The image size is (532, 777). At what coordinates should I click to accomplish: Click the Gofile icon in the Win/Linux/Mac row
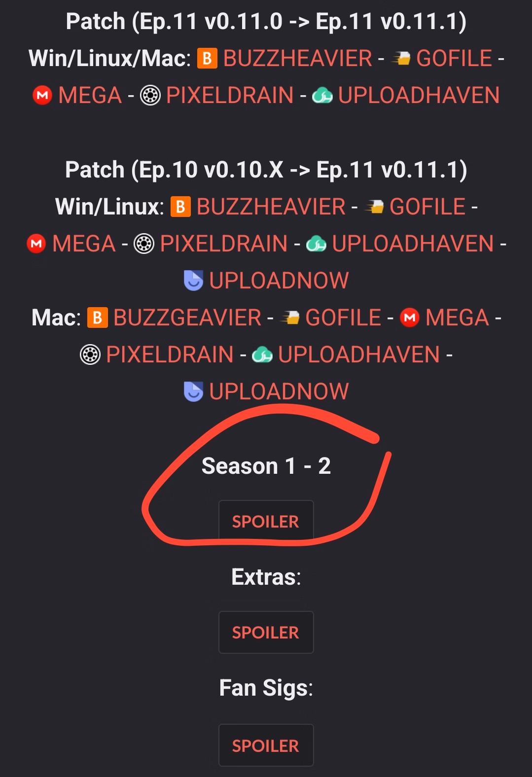[x=401, y=59]
